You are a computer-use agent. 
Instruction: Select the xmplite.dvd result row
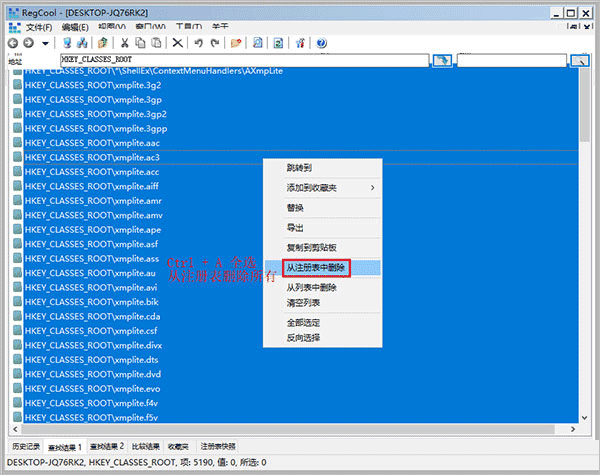(x=301, y=374)
